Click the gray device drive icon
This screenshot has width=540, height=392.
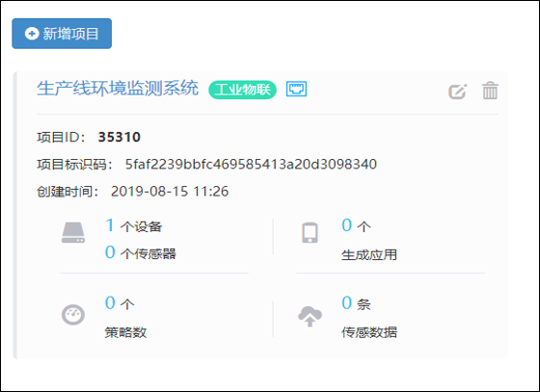pyautogui.click(x=73, y=233)
